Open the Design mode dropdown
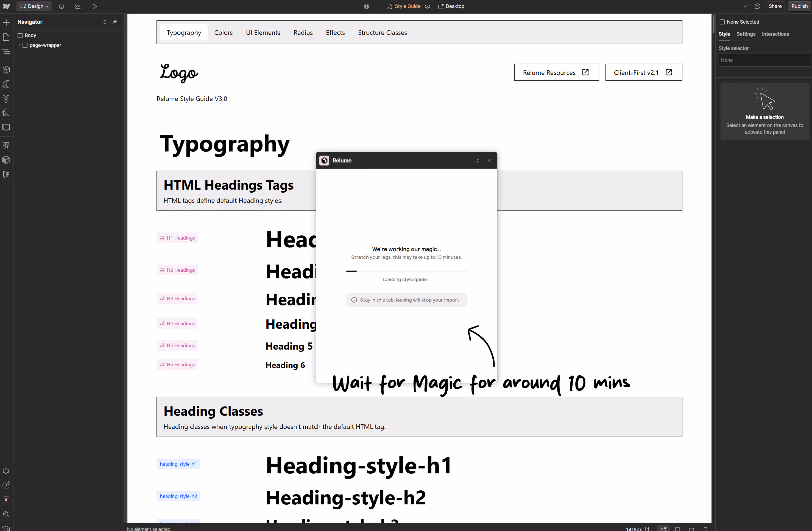 pos(34,6)
